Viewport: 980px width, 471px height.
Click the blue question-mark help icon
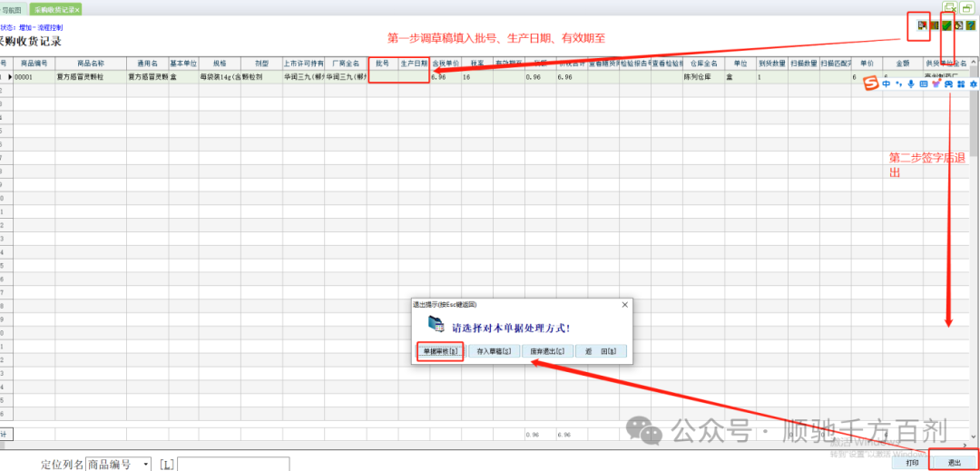pyautogui.click(x=971, y=25)
